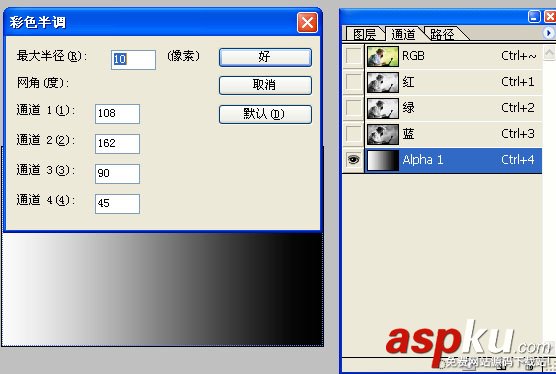Select the 绿 channel thumbnail
Viewport: 556px width, 374px height.
[x=383, y=108]
